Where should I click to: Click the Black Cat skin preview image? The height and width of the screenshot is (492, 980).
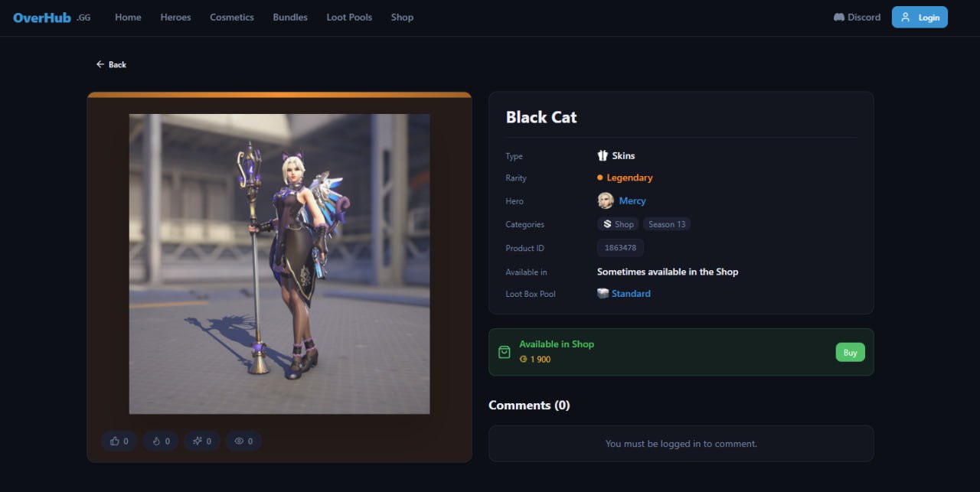[279, 264]
